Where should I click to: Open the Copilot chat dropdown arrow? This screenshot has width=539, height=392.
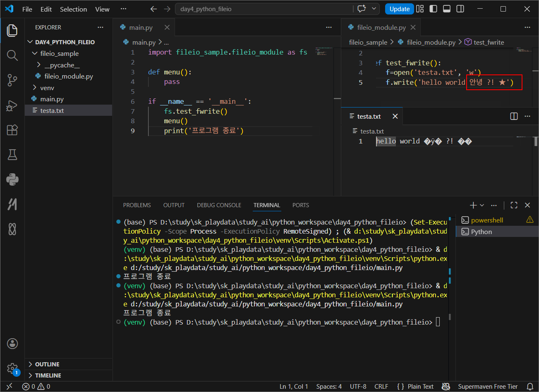(374, 9)
